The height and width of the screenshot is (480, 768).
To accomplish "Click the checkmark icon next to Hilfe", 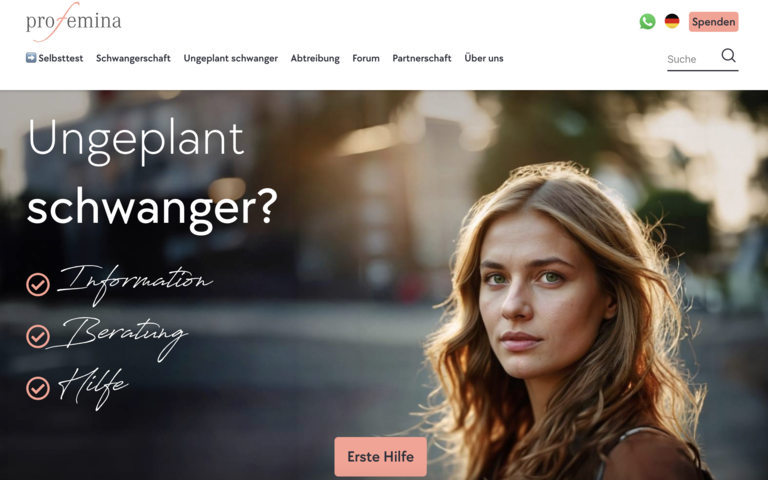I will pyautogui.click(x=38, y=388).
